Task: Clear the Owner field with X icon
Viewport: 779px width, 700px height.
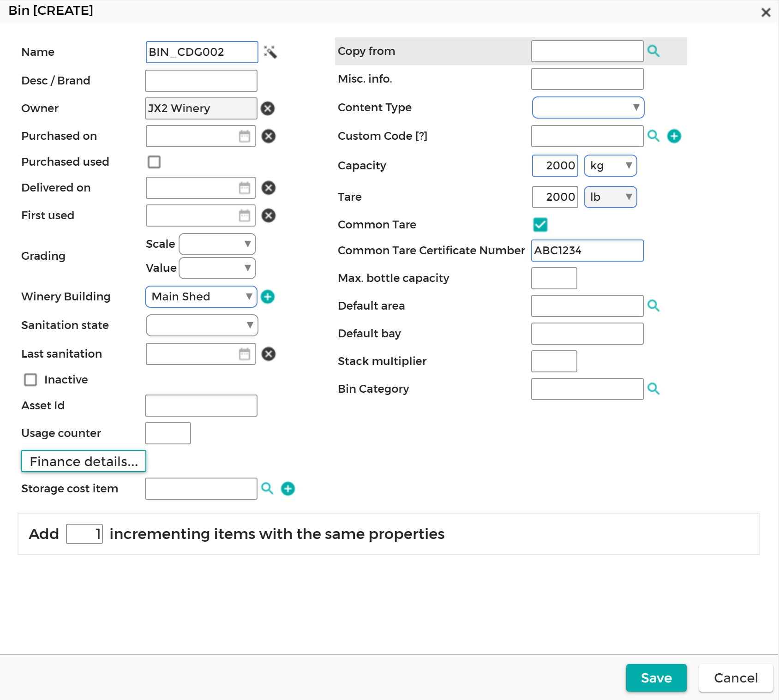Action: click(x=268, y=108)
